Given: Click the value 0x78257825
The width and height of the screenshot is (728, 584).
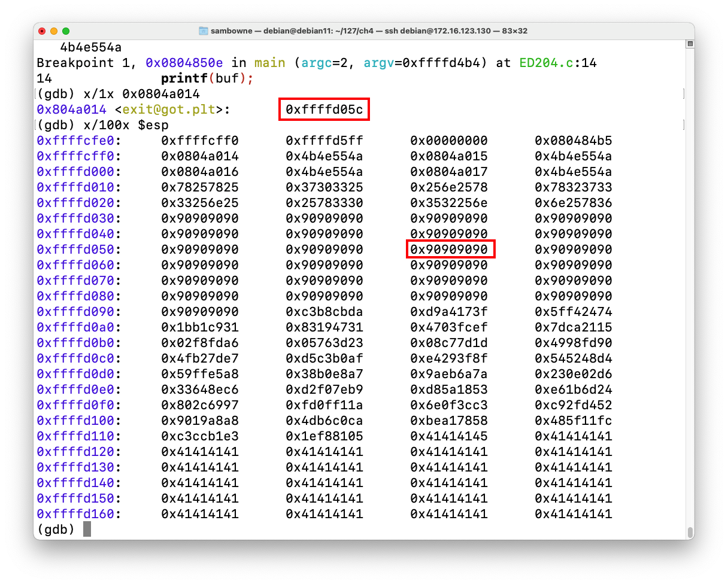Looking at the screenshot, I should click(x=200, y=187).
